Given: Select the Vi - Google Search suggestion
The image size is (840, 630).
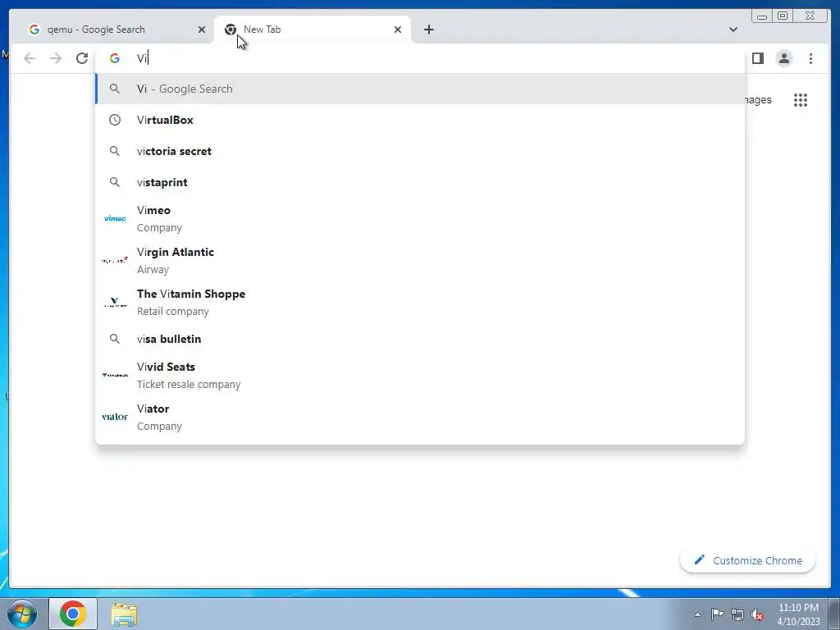Looking at the screenshot, I should point(420,89).
